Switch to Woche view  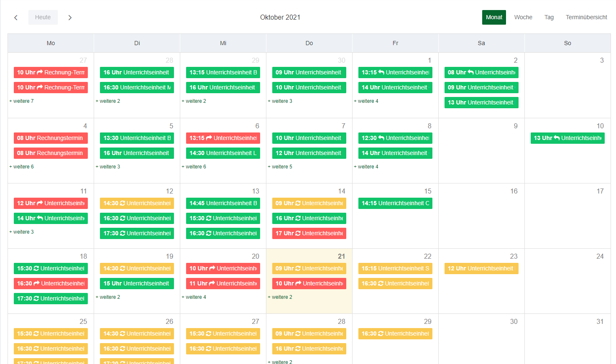click(x=523, y=17)
